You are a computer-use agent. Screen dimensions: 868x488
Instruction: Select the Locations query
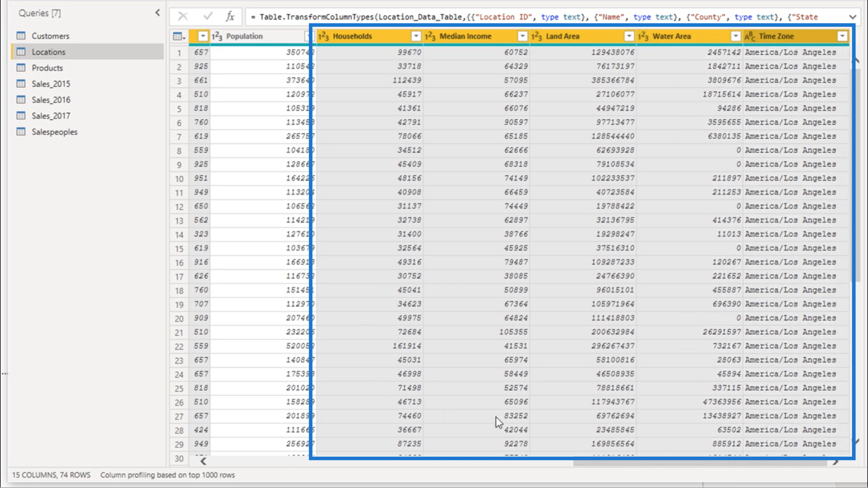(87, 52)
